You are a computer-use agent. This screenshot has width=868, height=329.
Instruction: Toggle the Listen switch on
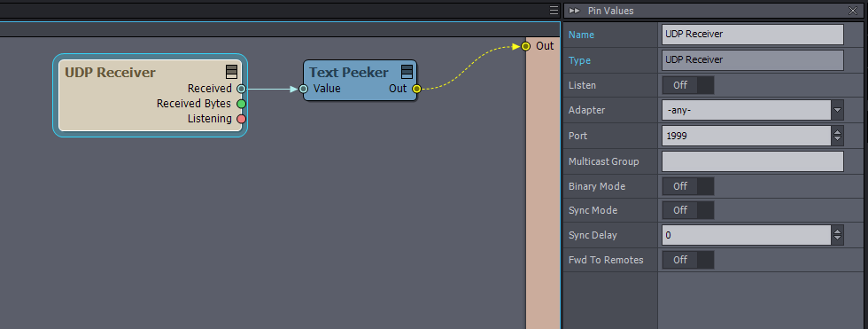coord(688,85)
